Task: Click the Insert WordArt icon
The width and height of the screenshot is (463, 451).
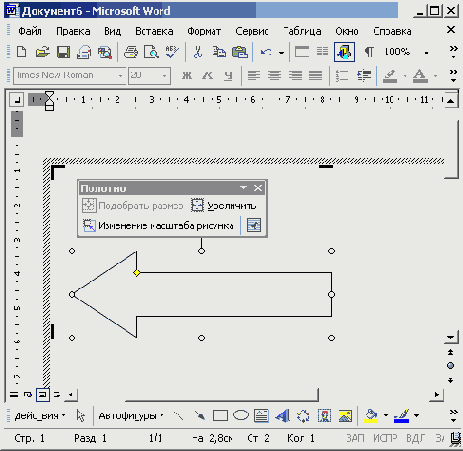Action: (282, 416)
